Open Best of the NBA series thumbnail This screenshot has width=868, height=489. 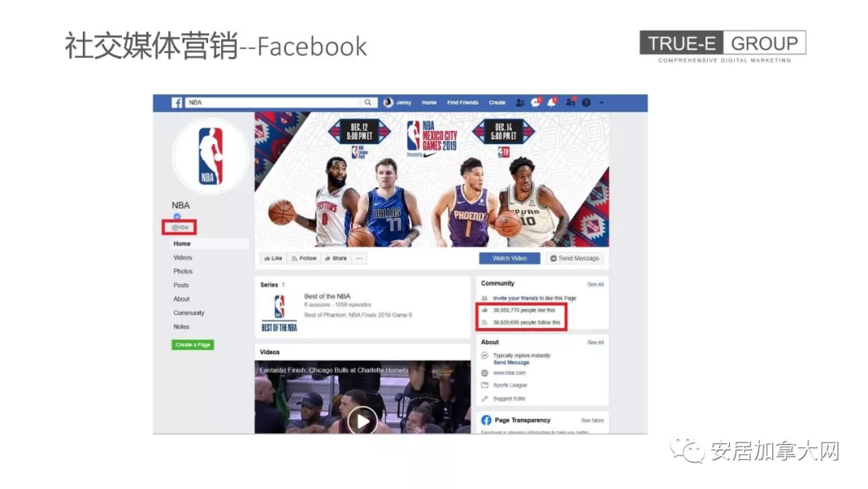[x=279, y=313]
